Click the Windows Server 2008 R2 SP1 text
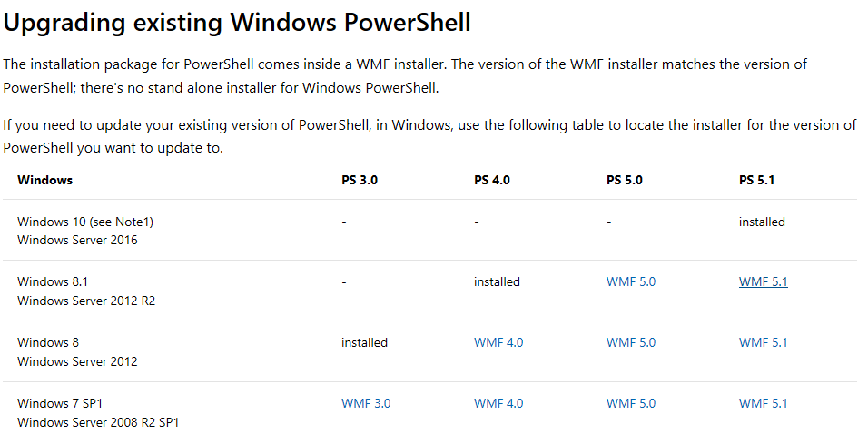Screen dimensions: 868x444 click(x=98, y=422)
